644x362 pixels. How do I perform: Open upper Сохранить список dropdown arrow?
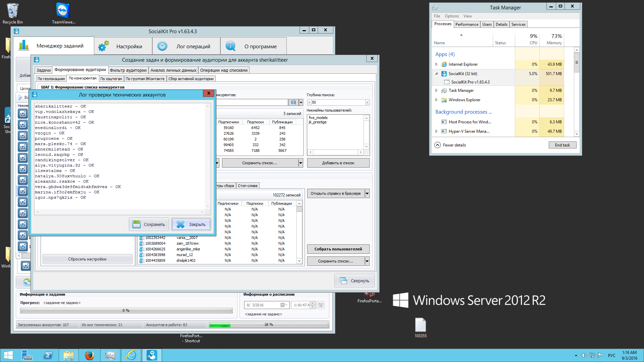pos(301,163)
